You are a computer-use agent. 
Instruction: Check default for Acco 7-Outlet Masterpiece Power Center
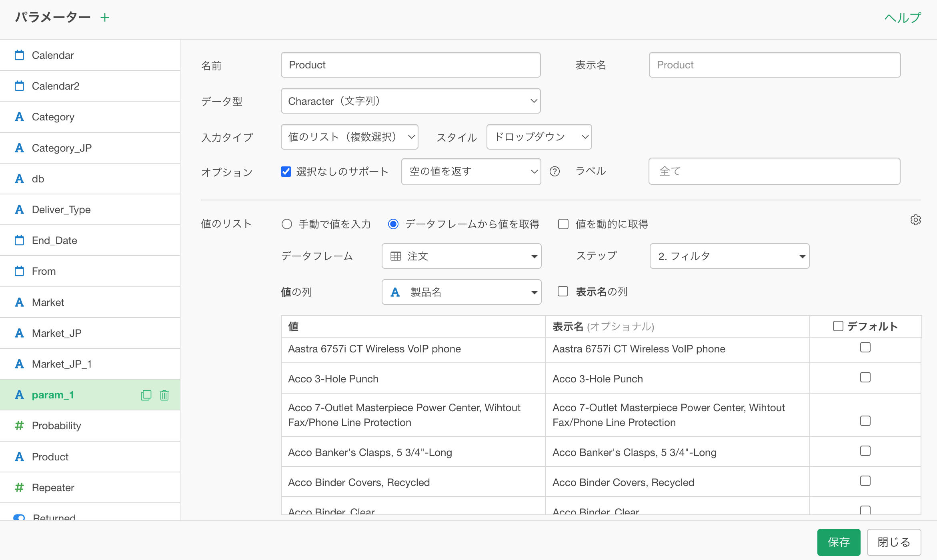pyautogui.click(x=865, y=421)
